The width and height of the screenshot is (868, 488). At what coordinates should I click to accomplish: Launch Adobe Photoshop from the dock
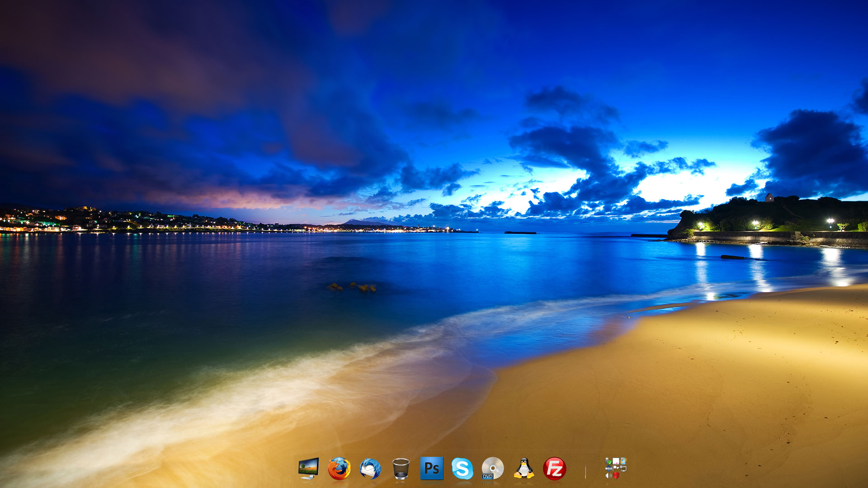click(431, 468)
